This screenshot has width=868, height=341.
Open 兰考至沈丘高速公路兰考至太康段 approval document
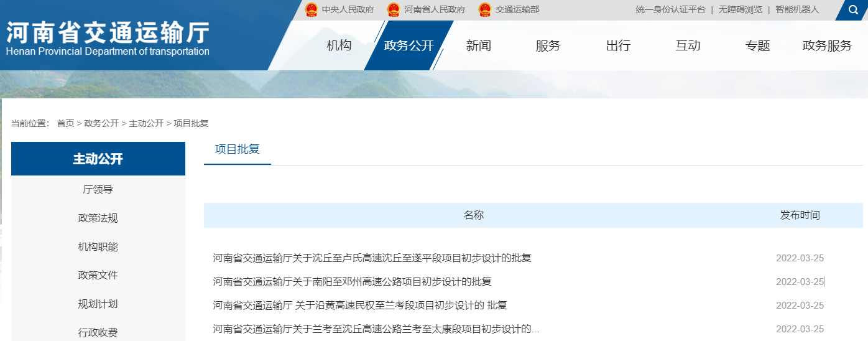pos(376,329)
